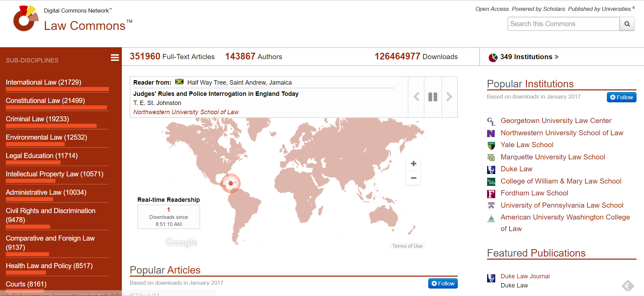Click the University of Pennsylvania logo icon

tap(491, 206)
